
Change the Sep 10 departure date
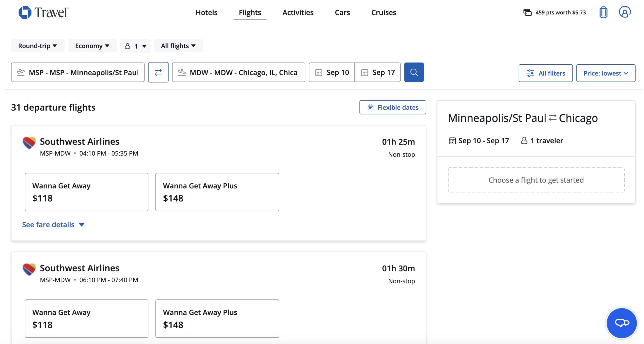pyautogui.click(x=332, y=72)
